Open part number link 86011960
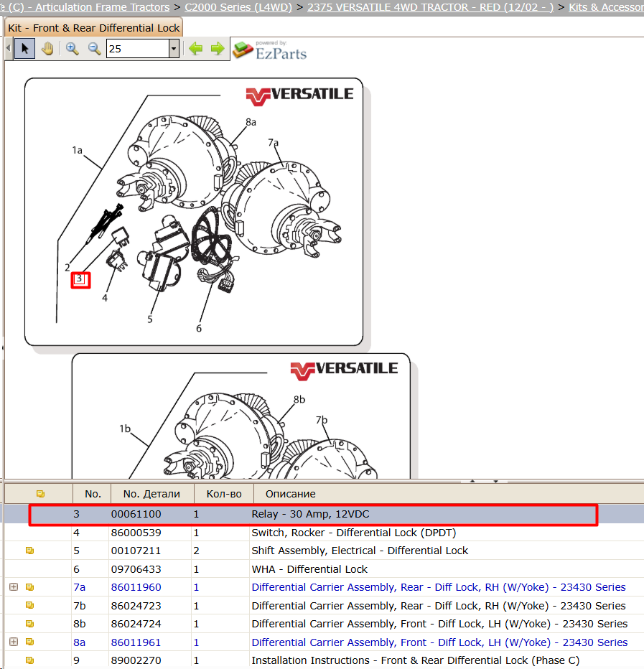 coord(136,587)
